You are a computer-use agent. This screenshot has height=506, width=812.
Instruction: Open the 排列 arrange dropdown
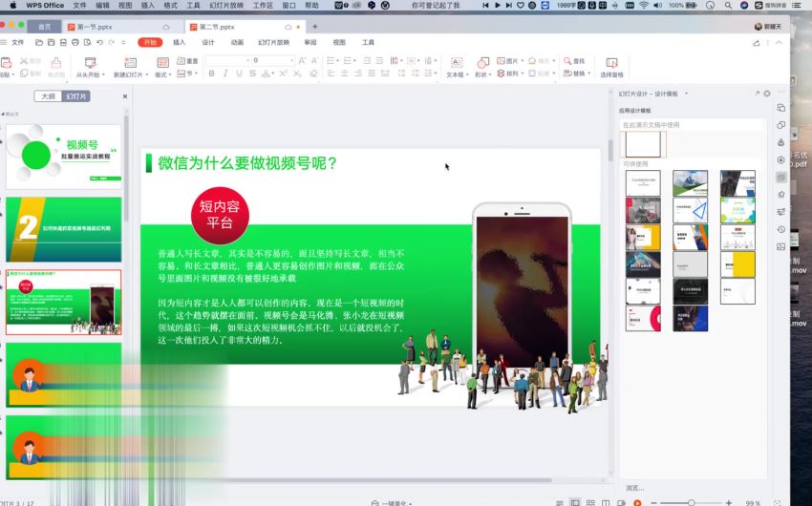[x=510, y=74]
